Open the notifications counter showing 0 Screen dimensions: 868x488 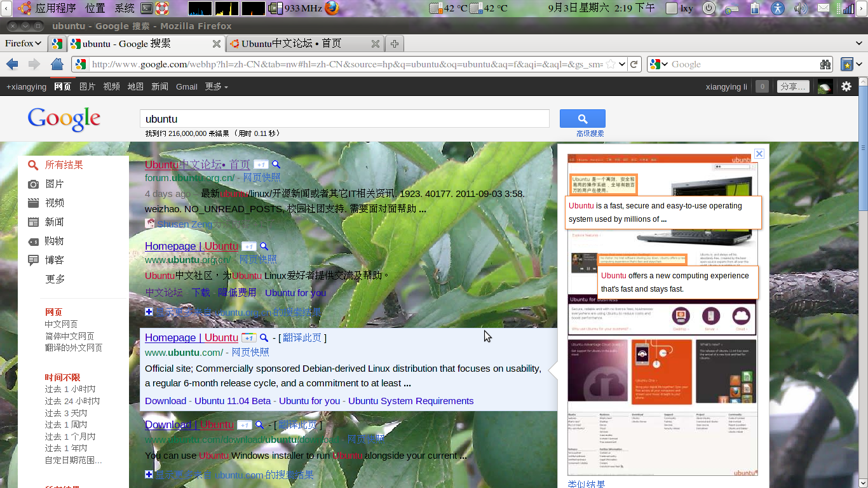tap(762, 86)
